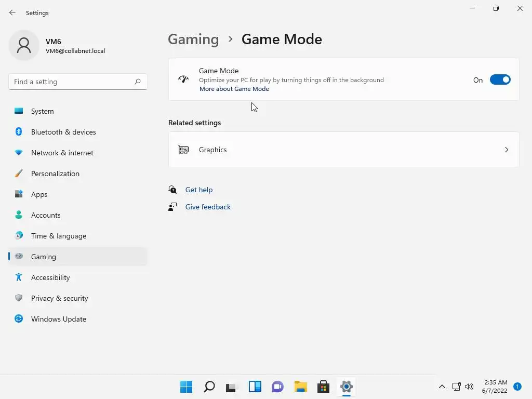The image size is (532, 399).
Task: Open Microsoft Store from taskbar
Action: (x=323, y=387)
